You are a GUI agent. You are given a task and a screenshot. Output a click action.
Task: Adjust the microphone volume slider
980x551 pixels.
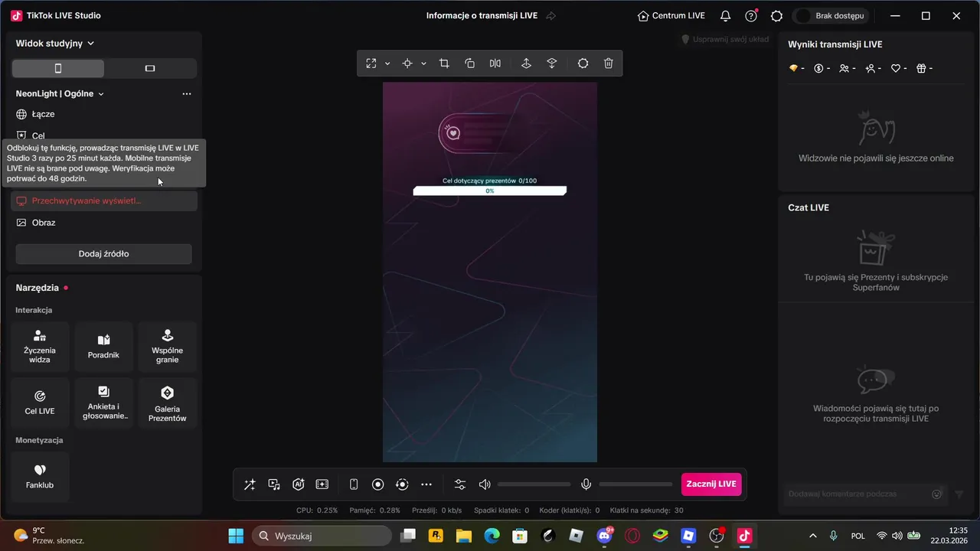[635, 484]
